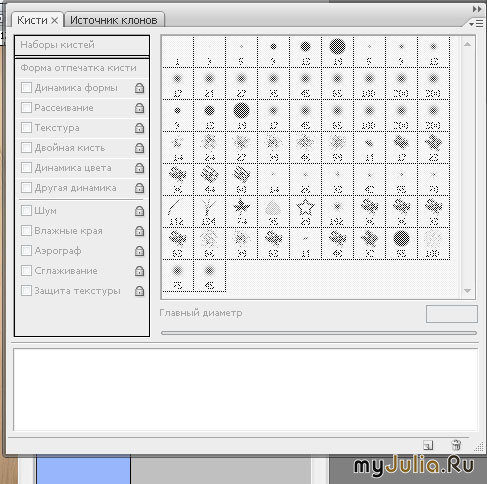Image resolution: width=487 pixels, height=484 pixels.
Task: Check the Аэрограф option
Action: tap(26, 250)
